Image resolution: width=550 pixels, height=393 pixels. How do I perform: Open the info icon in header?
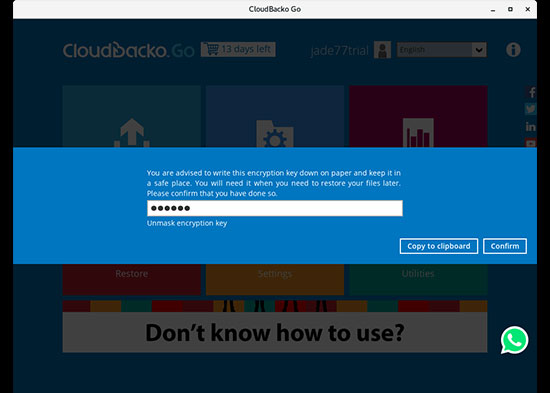(513, 50)
